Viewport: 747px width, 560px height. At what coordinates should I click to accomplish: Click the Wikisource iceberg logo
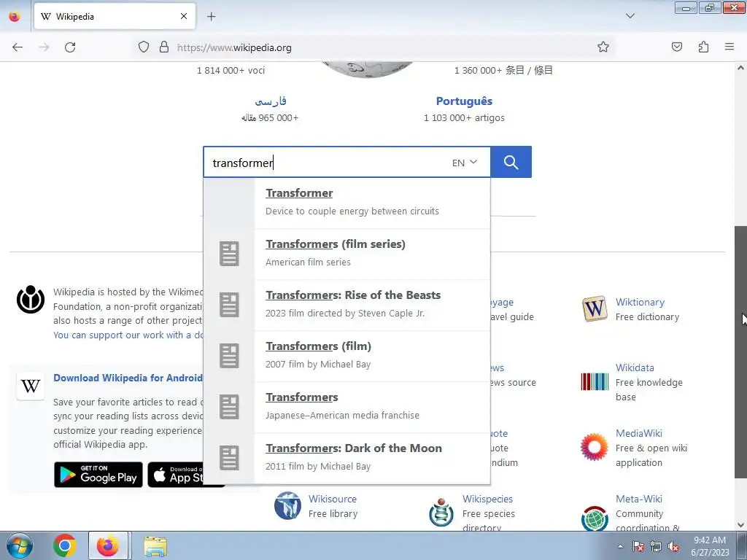[x=287, y=506]
